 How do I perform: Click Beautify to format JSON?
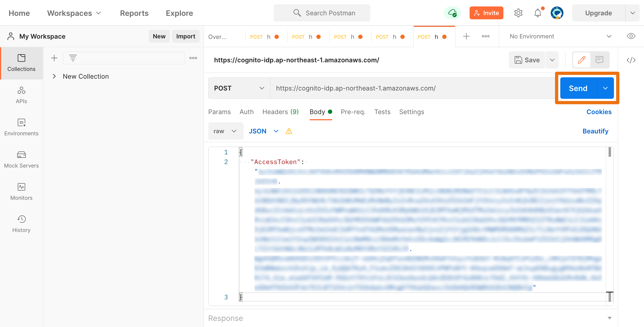tap(595, 131)
